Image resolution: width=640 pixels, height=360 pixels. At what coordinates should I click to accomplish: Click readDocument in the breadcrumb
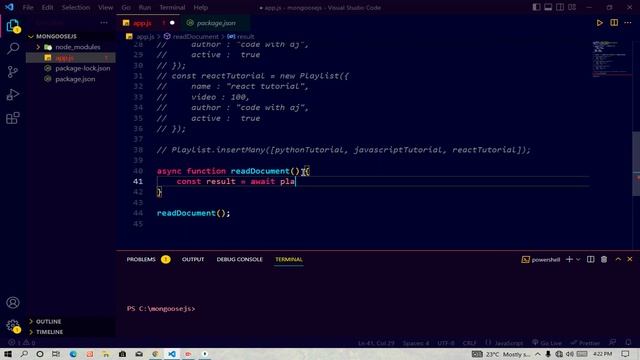pyautogui.click(x=195, y=36)
